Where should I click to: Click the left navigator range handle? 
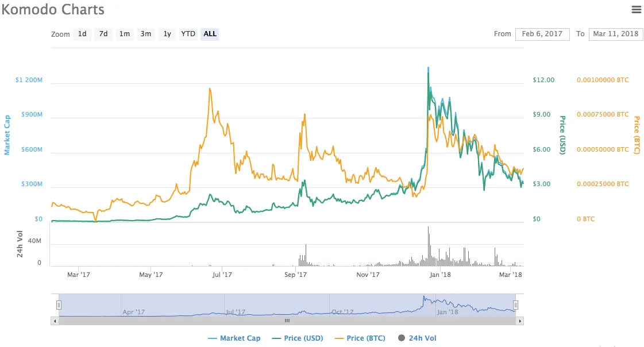59,305
